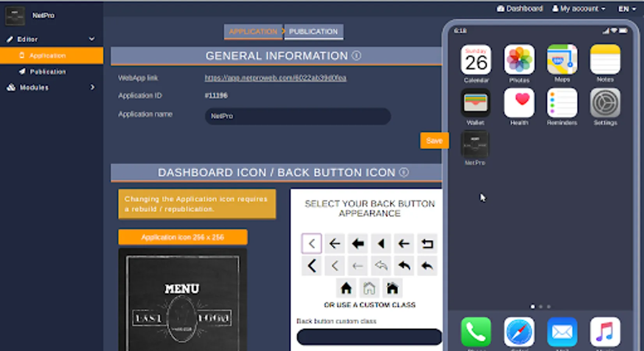Open the Wallet app in phone preview
The height and width of the screenshot is (351, 644).
point(476,103)
